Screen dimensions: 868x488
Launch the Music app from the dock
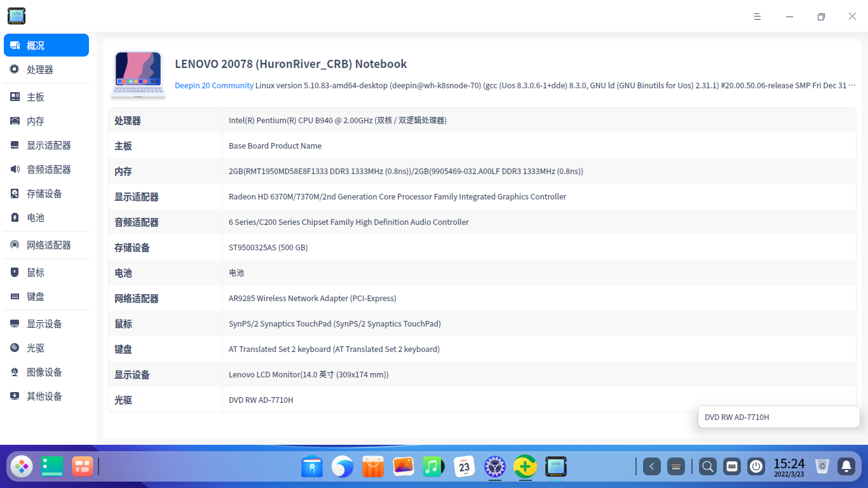[434, 467]
